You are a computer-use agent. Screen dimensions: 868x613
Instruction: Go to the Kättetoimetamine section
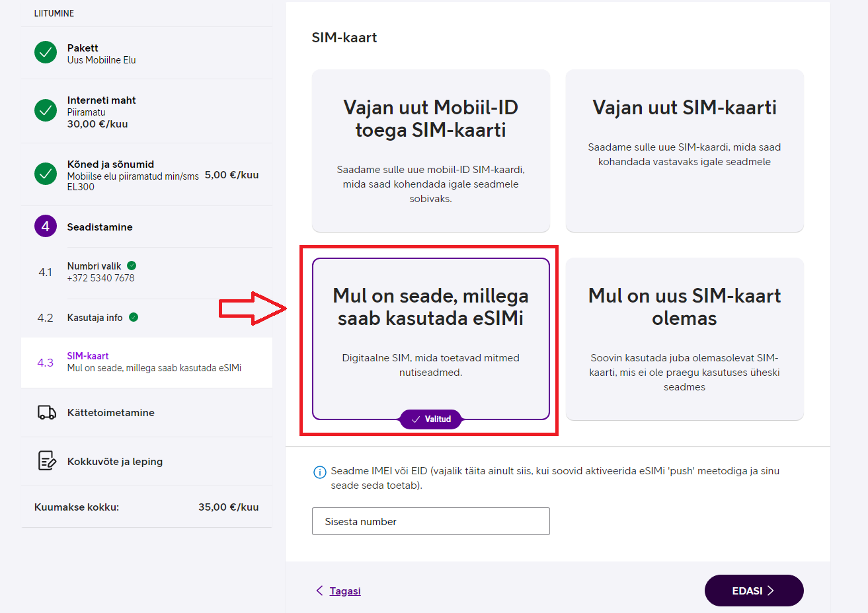pos(147,412)
